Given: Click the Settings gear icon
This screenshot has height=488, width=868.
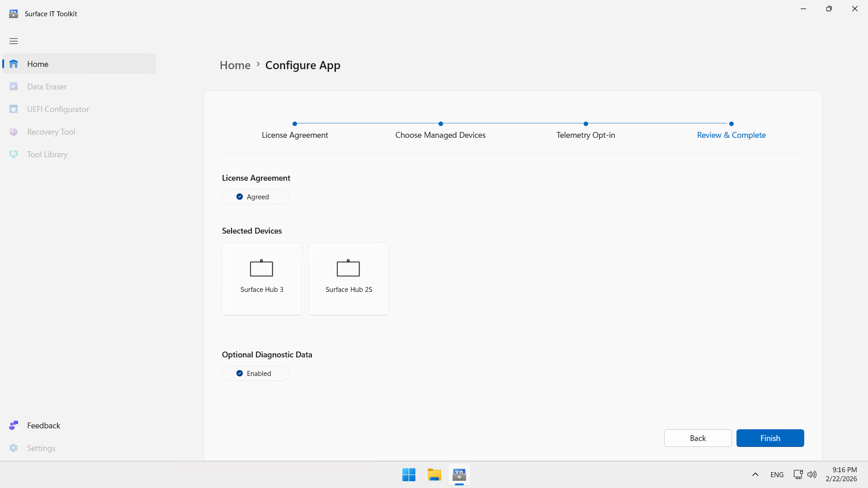Looking at the screenshot, I should [14, 448].
